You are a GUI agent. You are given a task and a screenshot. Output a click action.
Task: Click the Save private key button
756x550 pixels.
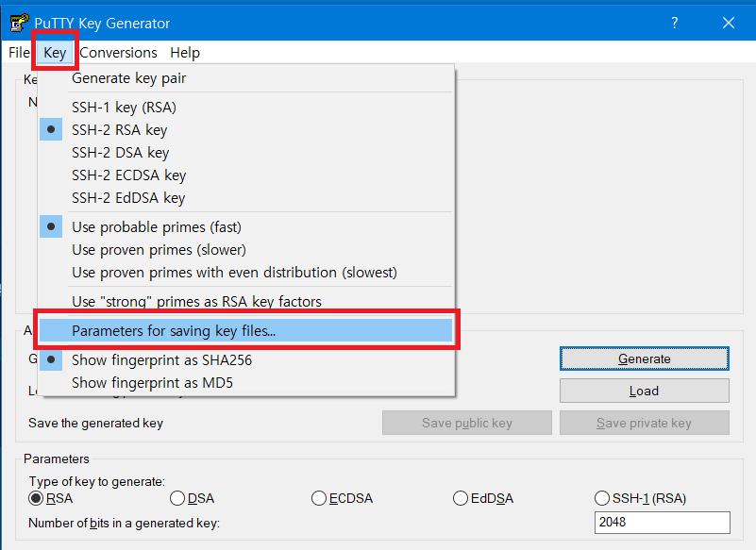(644, 423)
